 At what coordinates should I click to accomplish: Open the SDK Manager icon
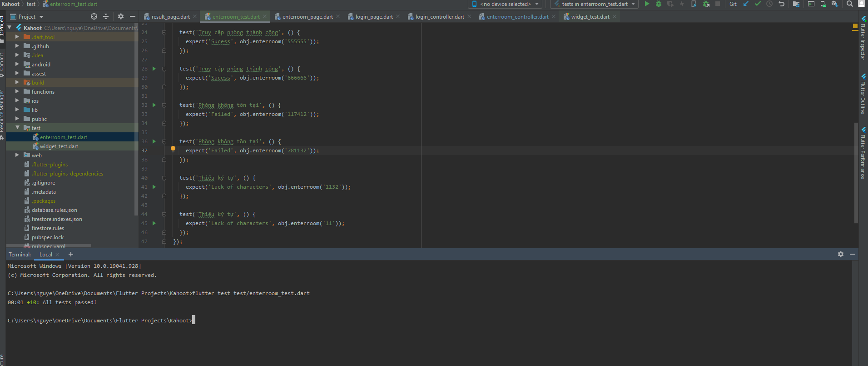pyautogui.click(x=835, y=4)
